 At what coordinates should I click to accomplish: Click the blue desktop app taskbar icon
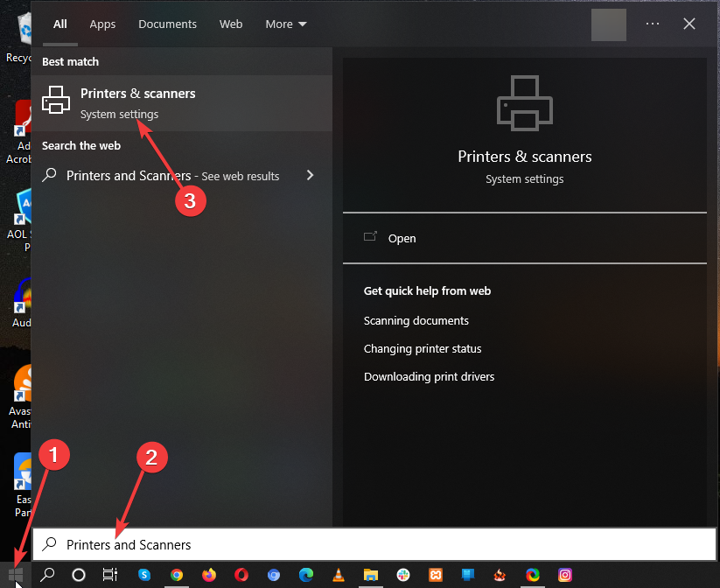point(468,575)
